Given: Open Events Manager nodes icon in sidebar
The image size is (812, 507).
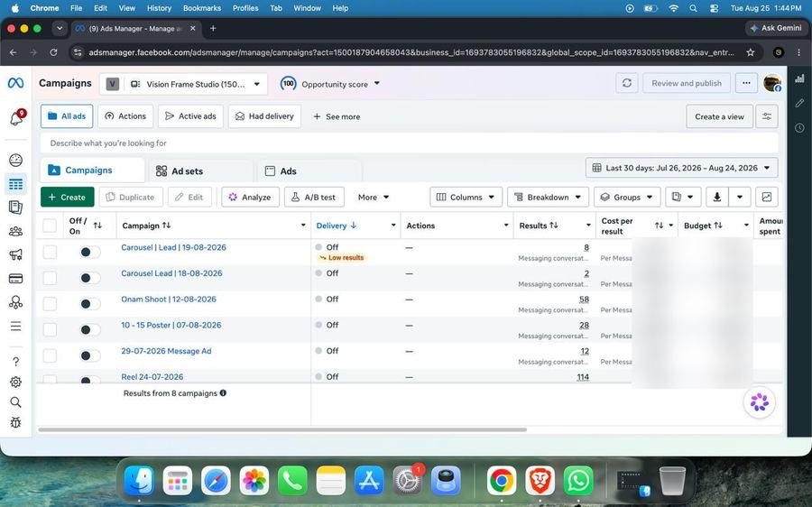Looking at the screenshot, I should [15, 302].
